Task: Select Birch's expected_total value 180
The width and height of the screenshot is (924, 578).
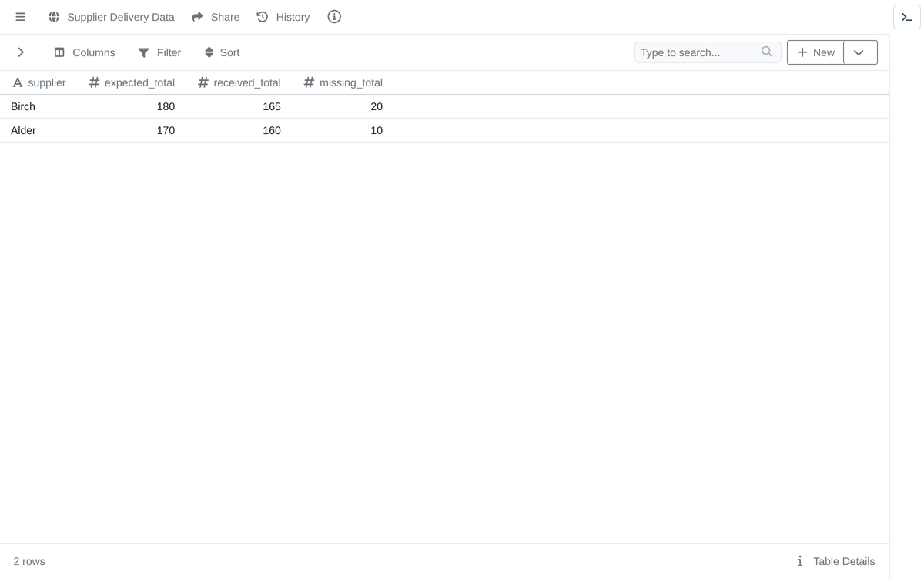Action: coord(166,106)
